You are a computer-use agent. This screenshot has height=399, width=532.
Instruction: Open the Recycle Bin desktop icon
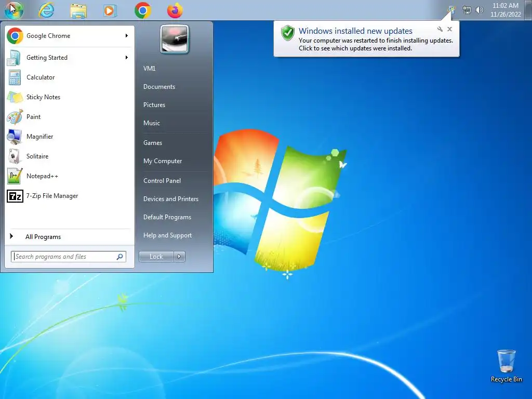pyautogui.click(x=506, y=361)
